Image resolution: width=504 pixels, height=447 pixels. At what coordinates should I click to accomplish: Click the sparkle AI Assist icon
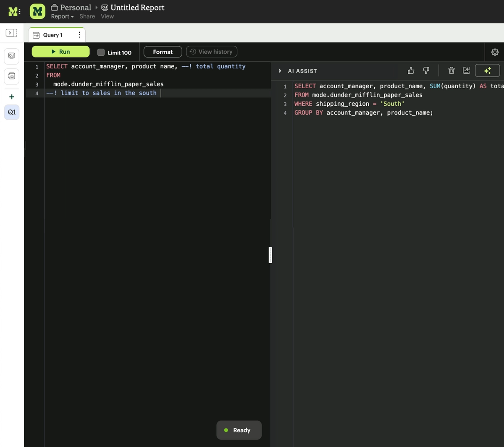coord(487,71)
